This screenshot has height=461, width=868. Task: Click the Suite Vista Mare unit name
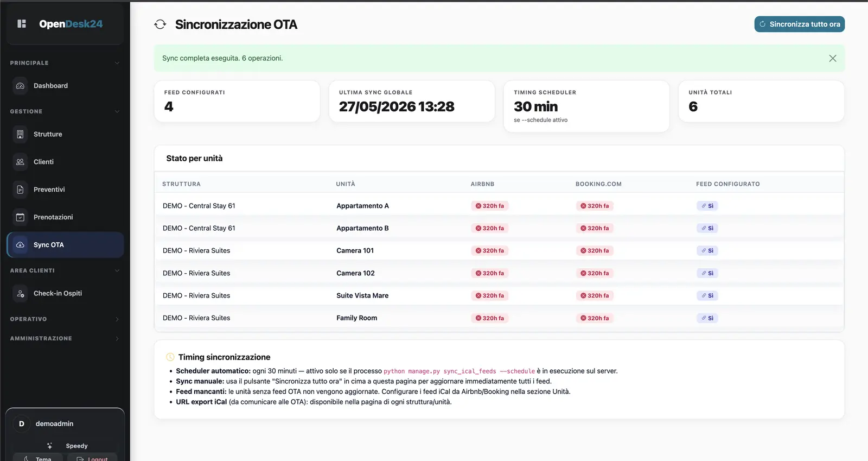[x=362, y=295]
